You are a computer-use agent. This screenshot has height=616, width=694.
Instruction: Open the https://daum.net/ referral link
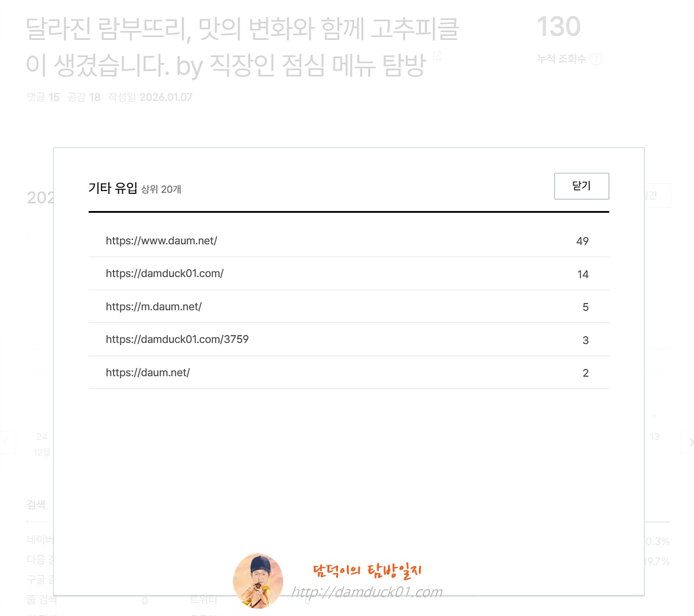point(148,372)
